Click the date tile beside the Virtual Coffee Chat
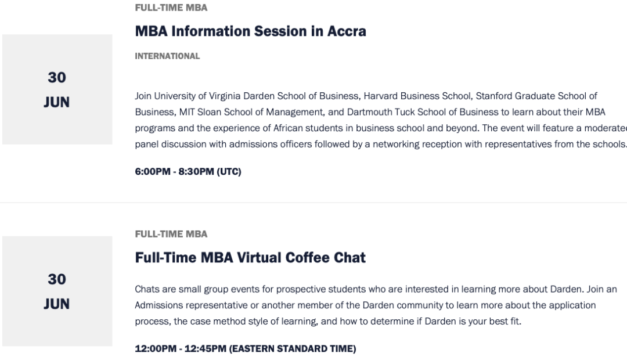The image size is (627, 364). (57, 291)
